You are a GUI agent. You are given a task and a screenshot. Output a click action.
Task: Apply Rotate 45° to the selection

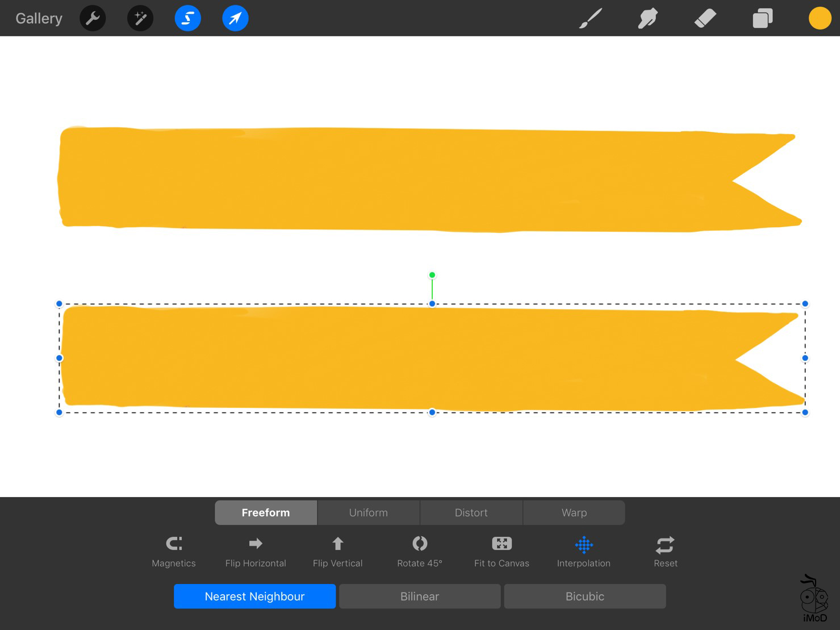click(419, 550)
